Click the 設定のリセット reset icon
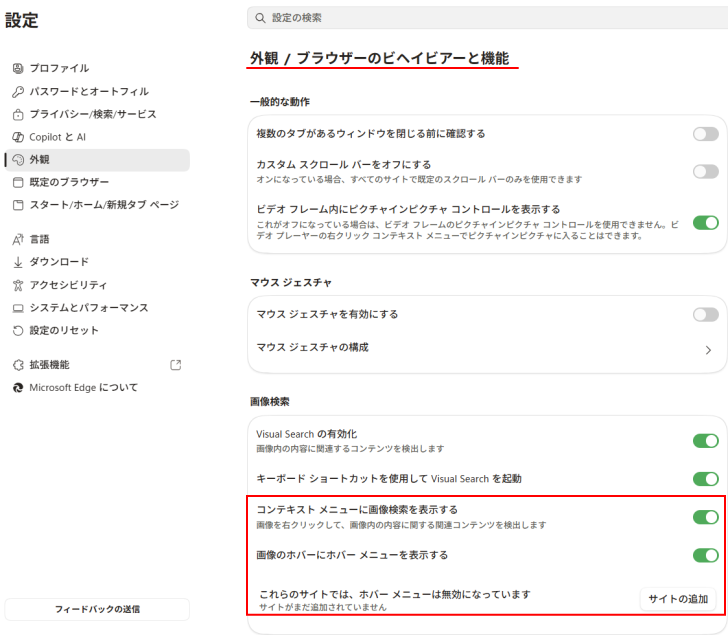This screenshot has height=635, width=728. pyautogui.click(x=18, y=331)
